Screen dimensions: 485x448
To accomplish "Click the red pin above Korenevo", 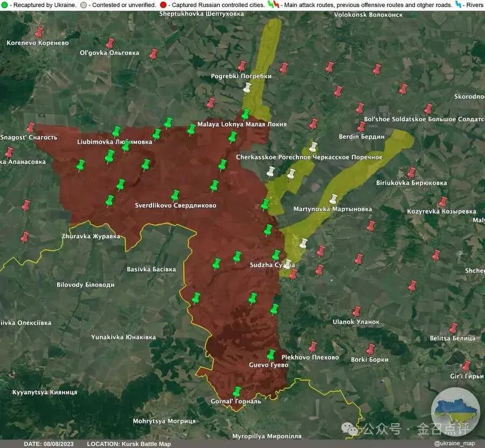I will click(39, 32).
